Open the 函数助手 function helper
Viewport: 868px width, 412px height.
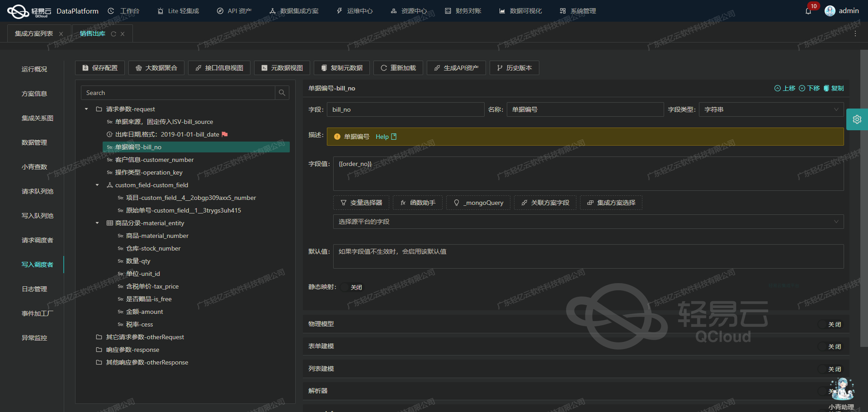[x=418, y=203]
